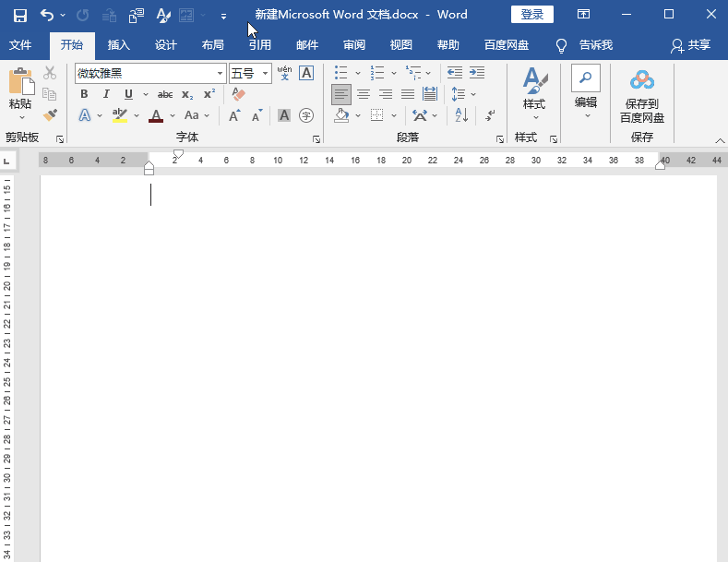Align text right

click(x=386, y=94)
